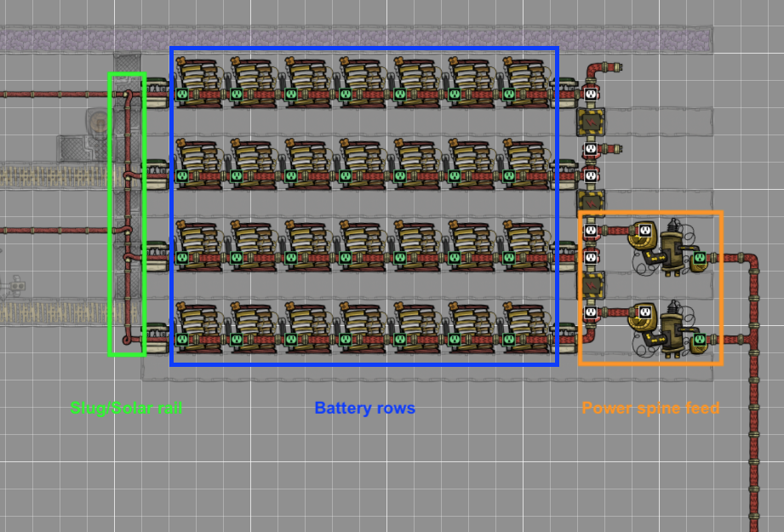Image resolution: width=784 pixels, height=532 pixels.
Task: Select the first battery in the top row
Action: (x=199, y=83)
